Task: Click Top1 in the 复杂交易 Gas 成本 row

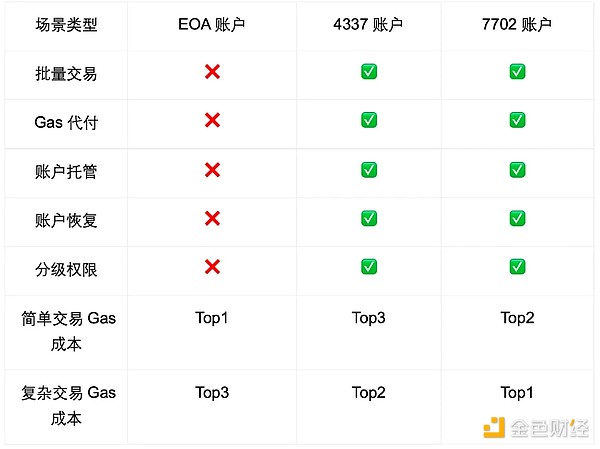Action: point(517,393)
